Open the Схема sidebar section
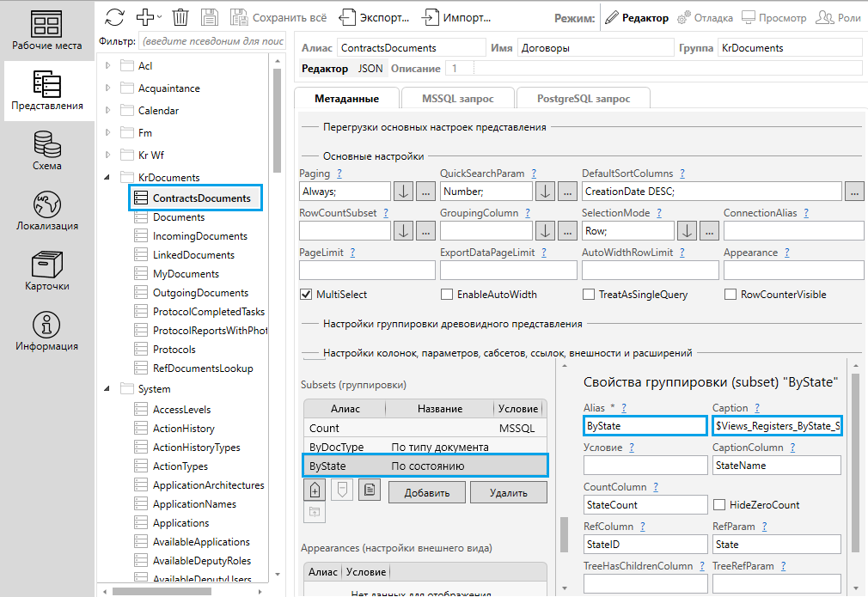The width and height of the screenshot is (868, 597). pos(47,151)
